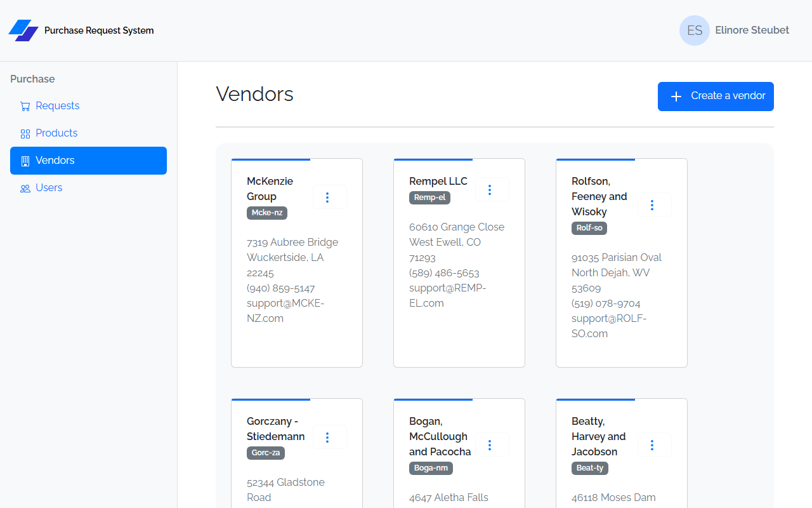Click the grid icon beside Products

(25, 133)
